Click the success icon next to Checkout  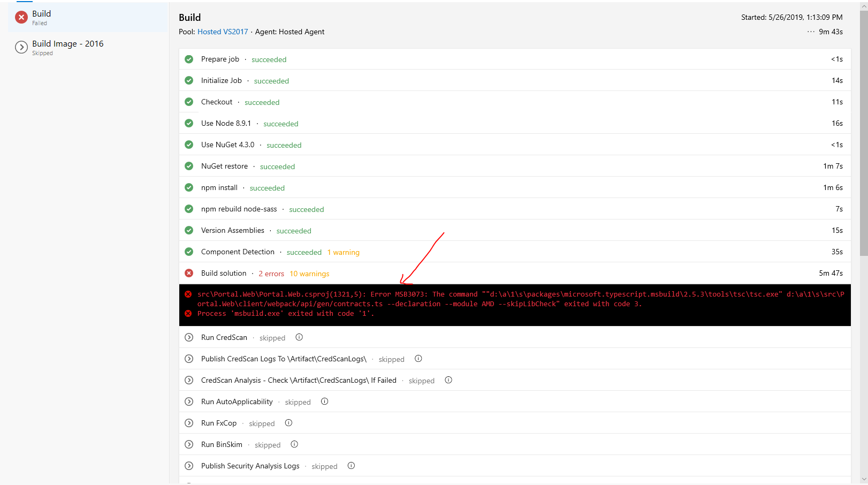pyautogui.click(x=189, y=102)
